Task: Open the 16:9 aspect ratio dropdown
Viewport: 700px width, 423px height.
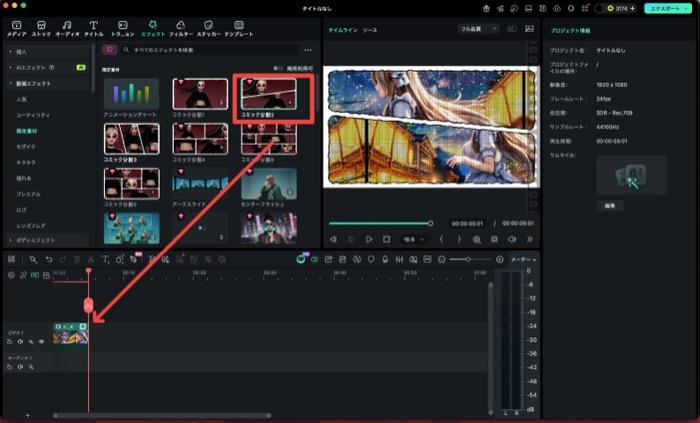Action: 413,240
